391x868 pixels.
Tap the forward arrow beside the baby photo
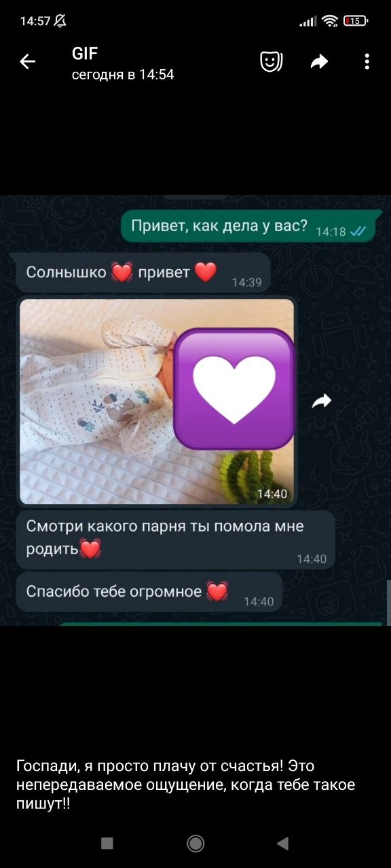coord(322,401)
